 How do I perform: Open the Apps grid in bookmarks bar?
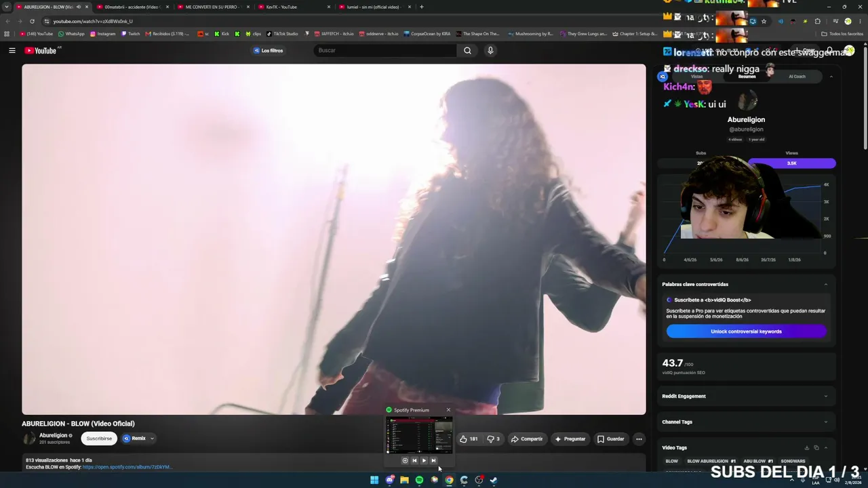pos(7,34)
